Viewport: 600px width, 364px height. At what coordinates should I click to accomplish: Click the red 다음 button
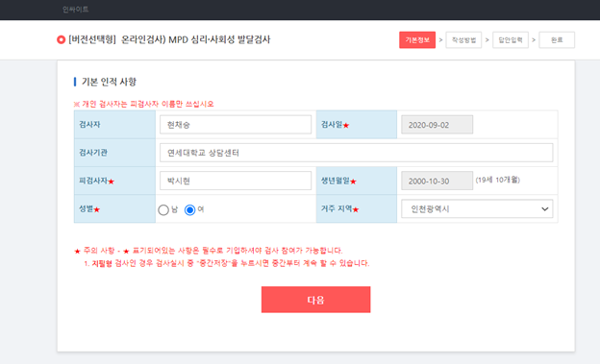pyautogui.click(x=315, y=300)
